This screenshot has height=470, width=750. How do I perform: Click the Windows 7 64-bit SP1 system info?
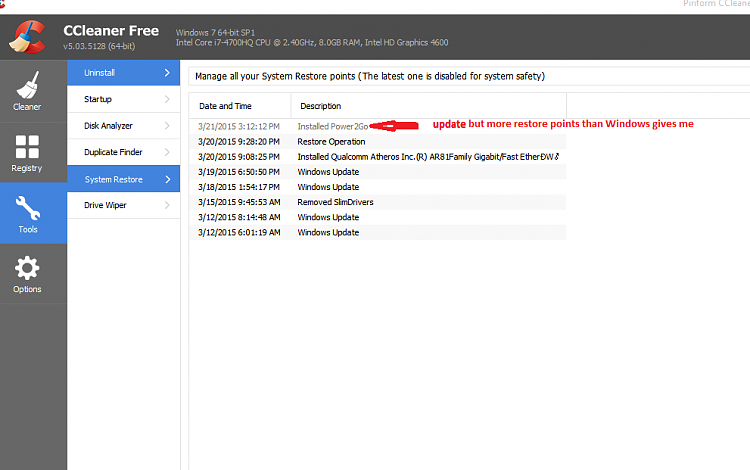[x=215, y=33]
